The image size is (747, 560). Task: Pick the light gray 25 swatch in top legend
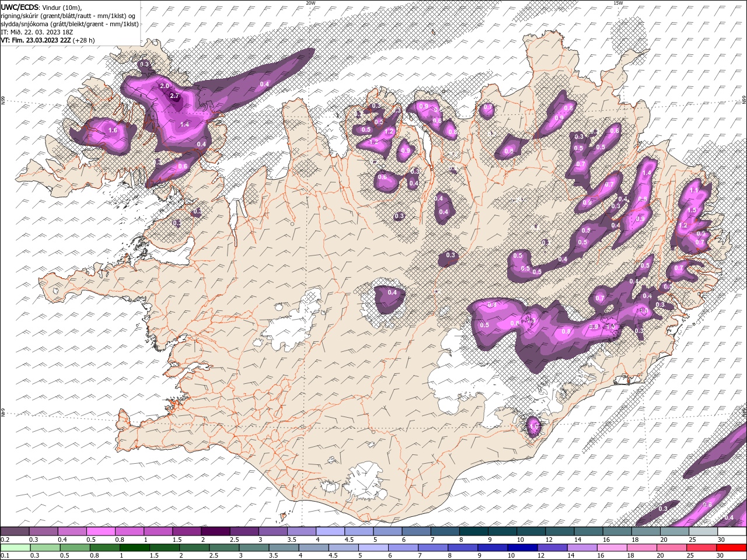pos(703,531)
